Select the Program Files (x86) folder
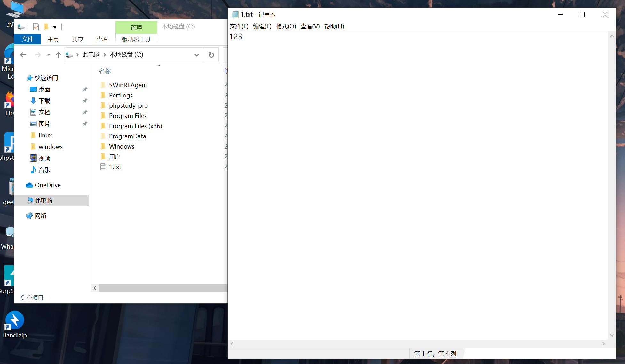 [x=135, y=126]
